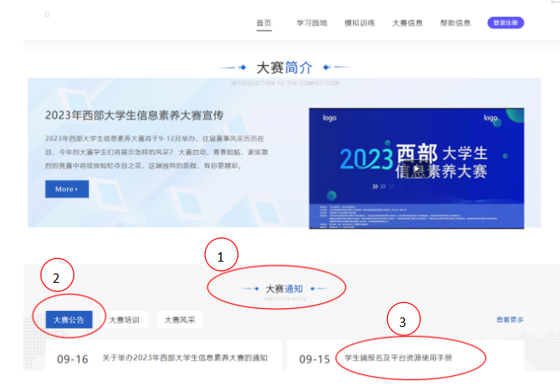Open the 09-16 notice about holding the competition
Viewport: 560px width, 392px height.
click(185, 358)
